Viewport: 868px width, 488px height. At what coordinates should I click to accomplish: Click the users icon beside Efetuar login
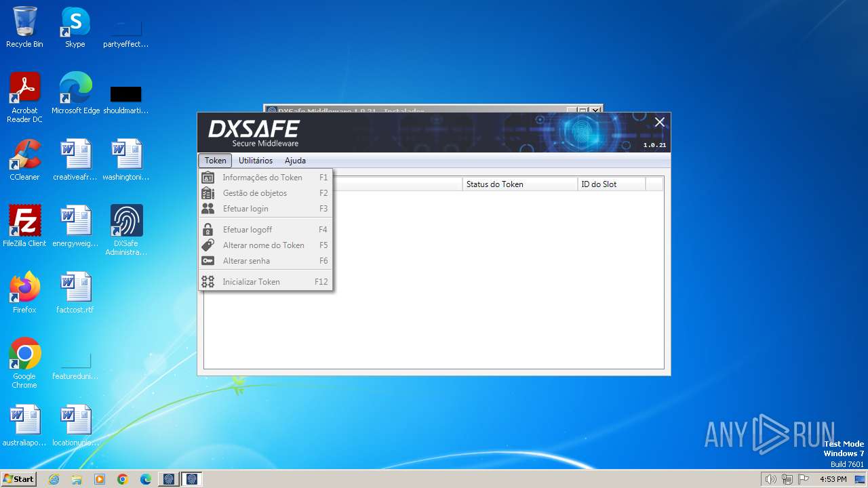(x=208, y=209)
